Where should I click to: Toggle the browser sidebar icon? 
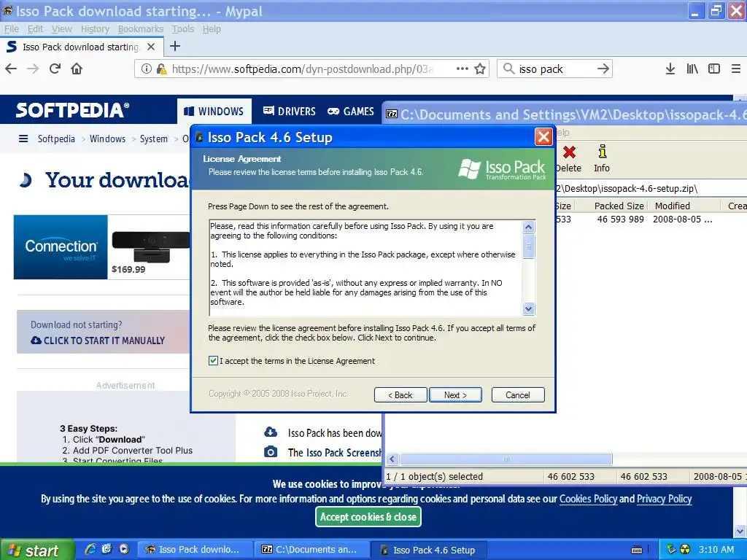click(713, 69)
